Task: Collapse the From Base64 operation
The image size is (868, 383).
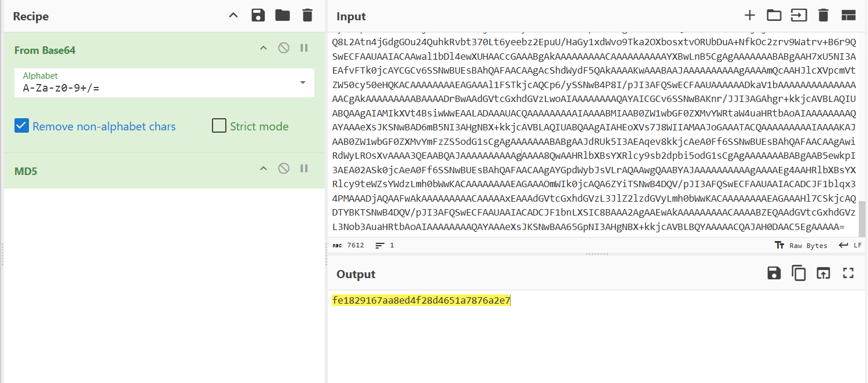Action: 263,48
